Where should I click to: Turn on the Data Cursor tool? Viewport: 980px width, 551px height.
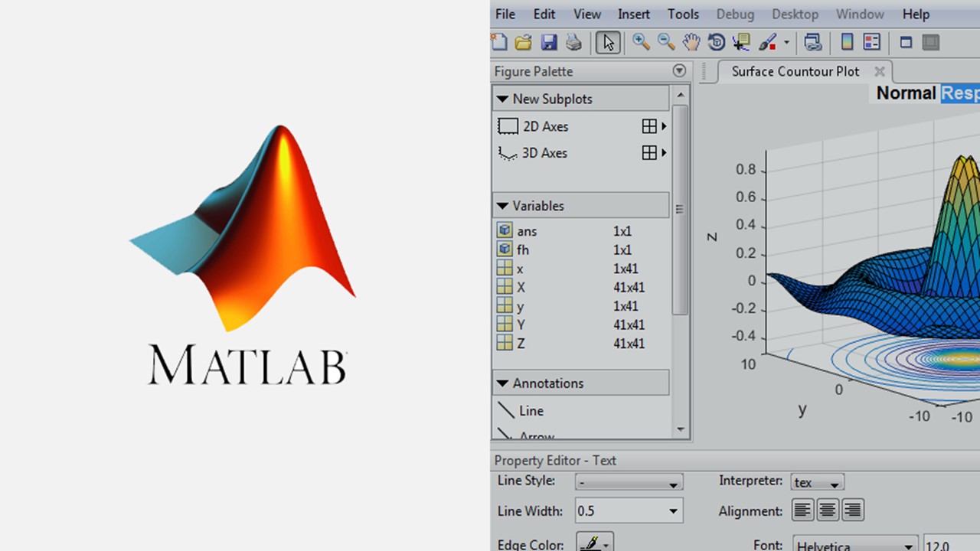(741, 42)
